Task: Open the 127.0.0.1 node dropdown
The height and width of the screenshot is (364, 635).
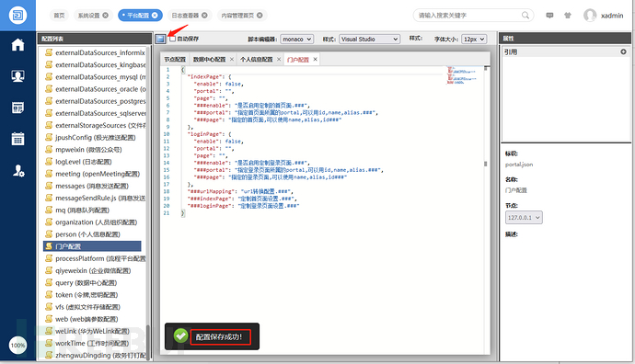Action: point(524,218)
